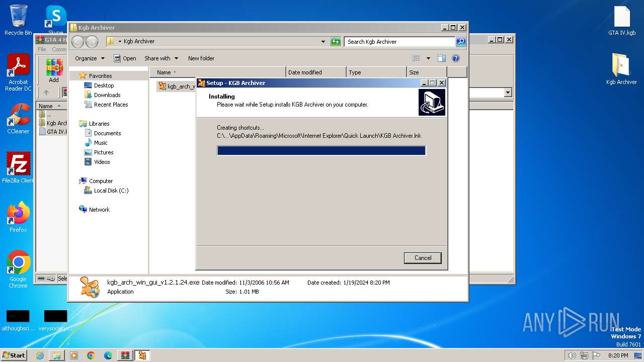Select Desktop in navigation pane
Image resolution: width=644 pixels, height=362 pixels.
point(104,85)
